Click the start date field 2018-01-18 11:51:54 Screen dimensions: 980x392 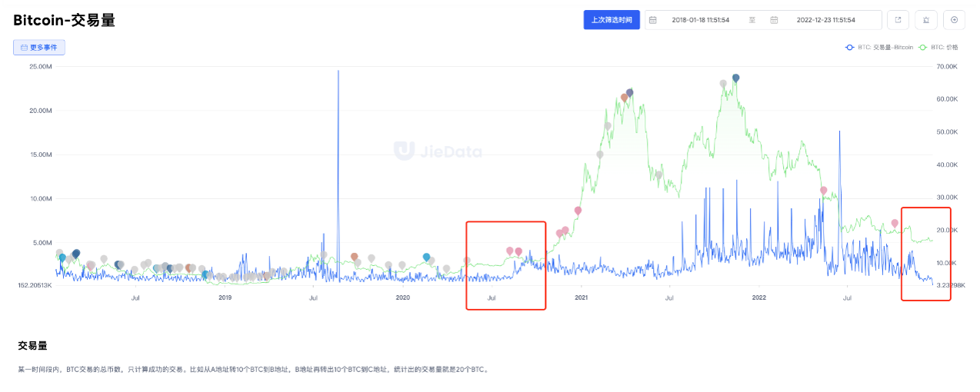click(x=701, y=20)
